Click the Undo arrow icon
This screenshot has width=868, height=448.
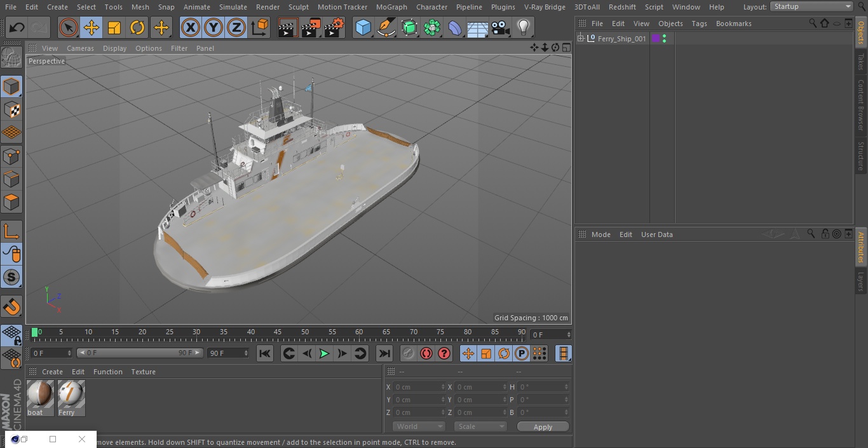(x=17, y=27)
